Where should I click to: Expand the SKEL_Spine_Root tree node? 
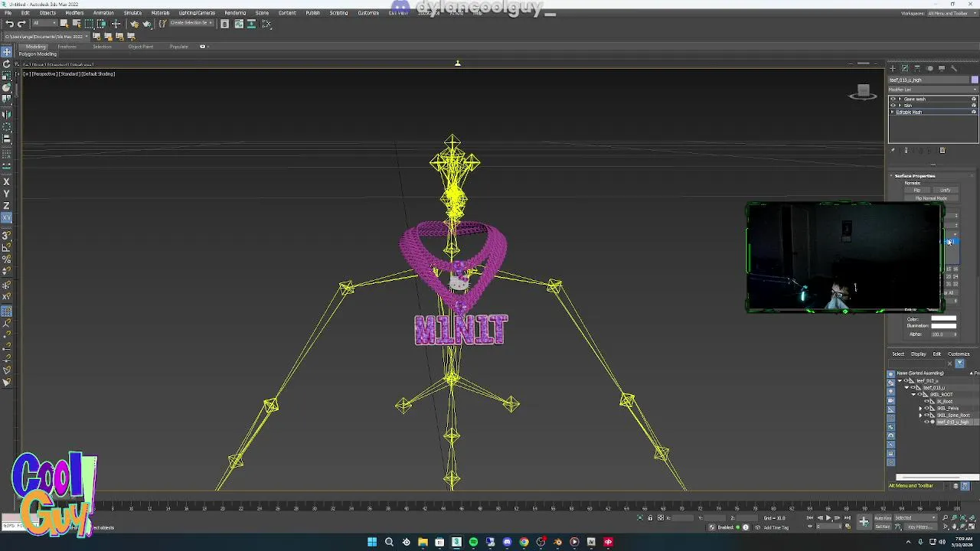point(920,415)
